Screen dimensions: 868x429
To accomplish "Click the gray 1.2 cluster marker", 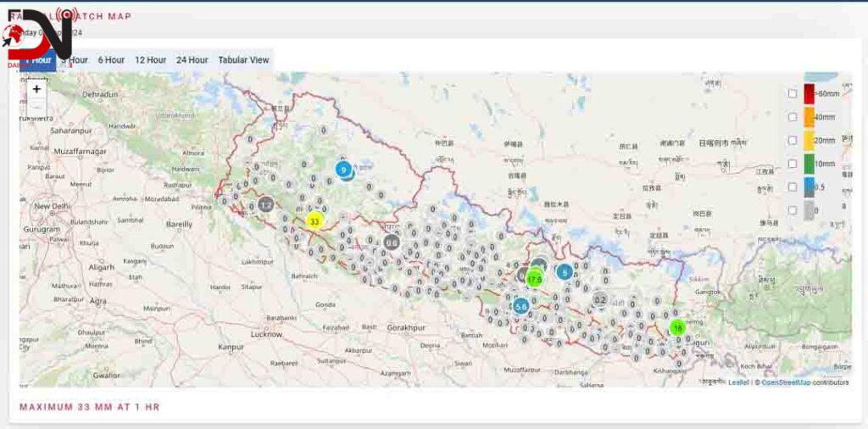I will (266, 204).
